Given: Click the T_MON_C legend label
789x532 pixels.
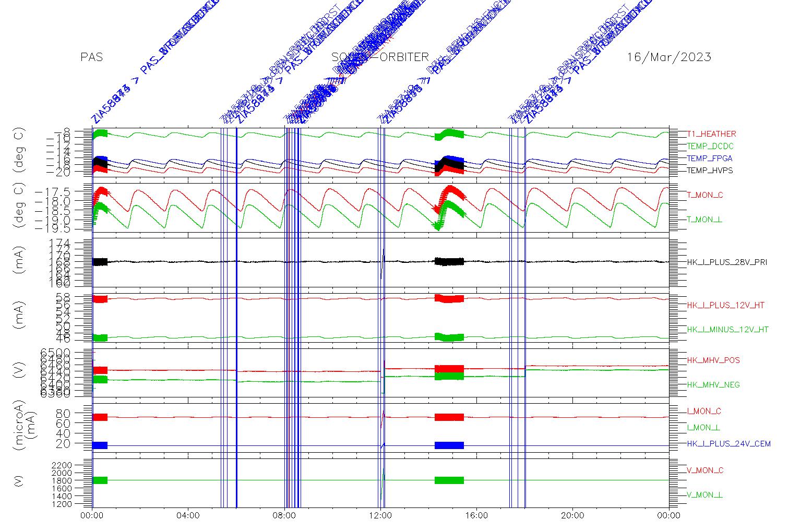Looking at the screenshot, I should (705, 195).
